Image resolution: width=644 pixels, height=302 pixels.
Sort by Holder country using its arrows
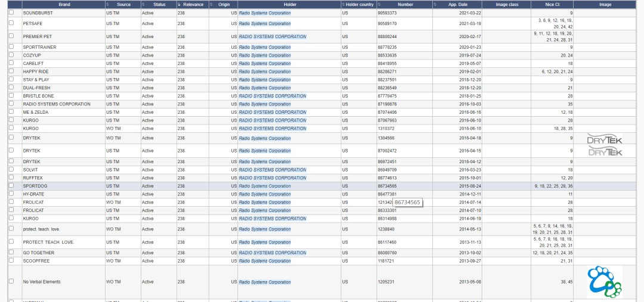pos(343,5)
